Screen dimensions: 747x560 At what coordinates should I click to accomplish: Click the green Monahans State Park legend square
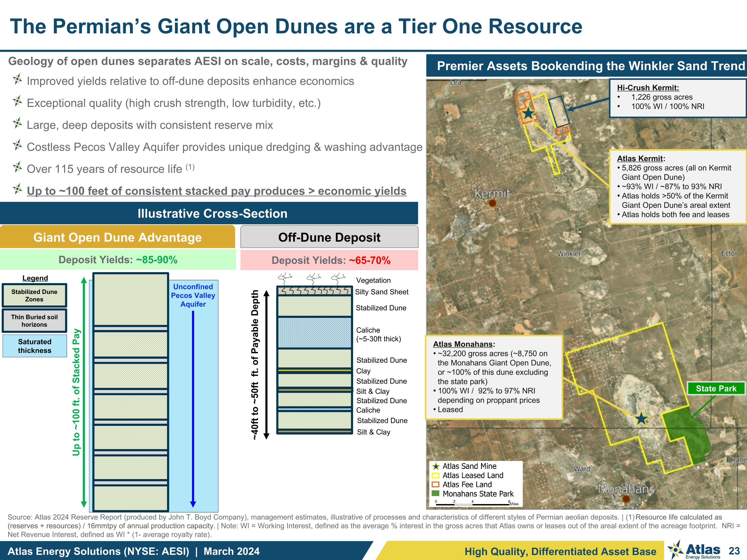point(436,494)
